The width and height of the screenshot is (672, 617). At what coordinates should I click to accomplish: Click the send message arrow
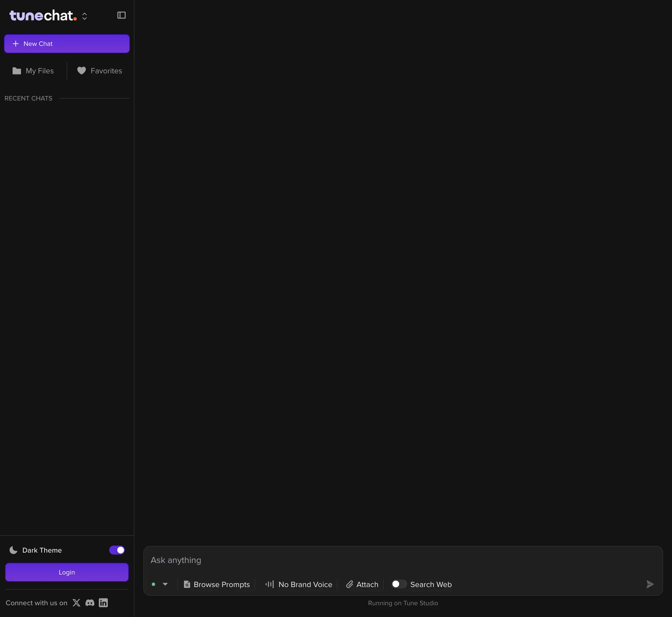[x=650, y=584]
